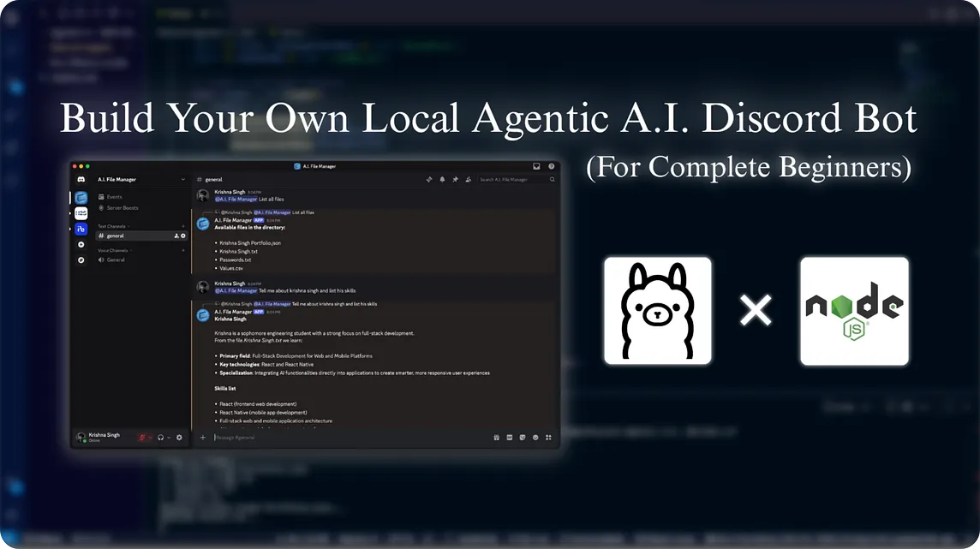The image size is (980, 549).
Task: Show pinned messages pin icon
Action: (455, 179)
